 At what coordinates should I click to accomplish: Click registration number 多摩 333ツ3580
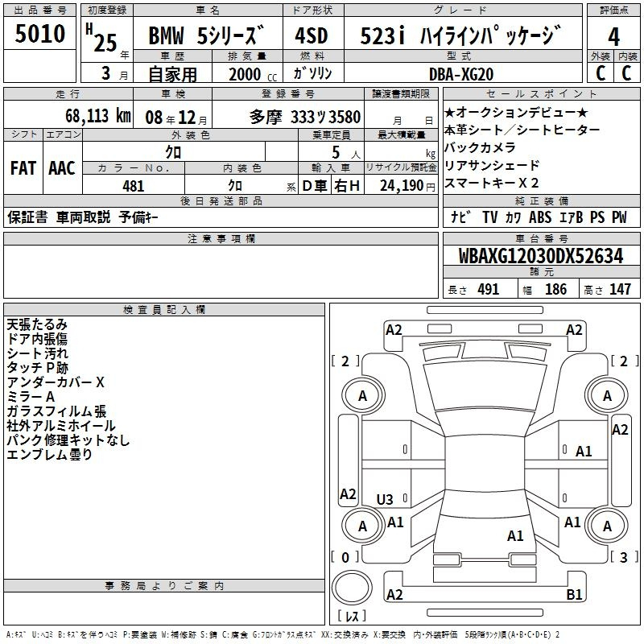point(305,117)
